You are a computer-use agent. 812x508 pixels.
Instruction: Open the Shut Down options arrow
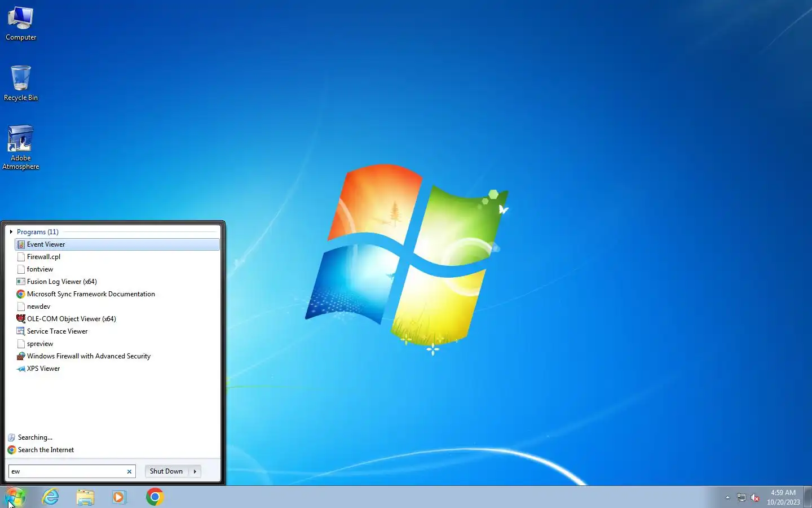(195, 471)
